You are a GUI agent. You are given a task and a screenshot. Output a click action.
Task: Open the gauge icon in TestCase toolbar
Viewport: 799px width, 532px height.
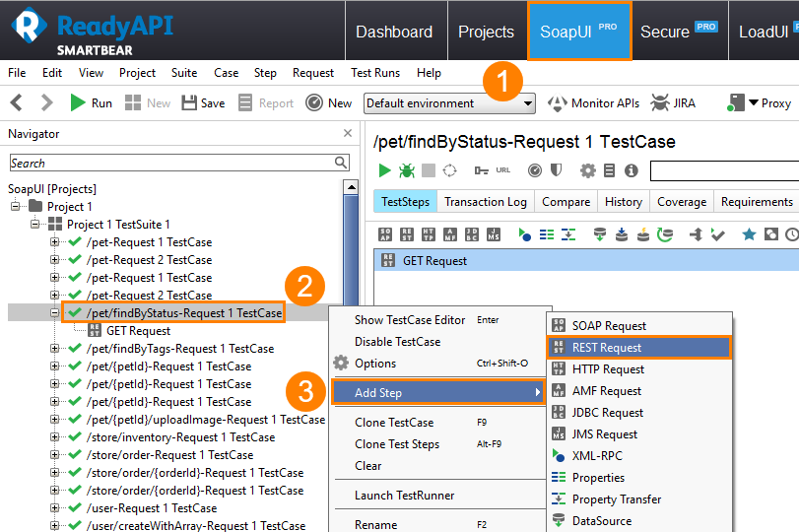click(x=535, y=170)
